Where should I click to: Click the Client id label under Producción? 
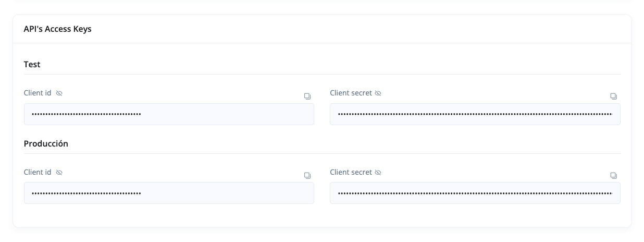click(x=38, y=172)
